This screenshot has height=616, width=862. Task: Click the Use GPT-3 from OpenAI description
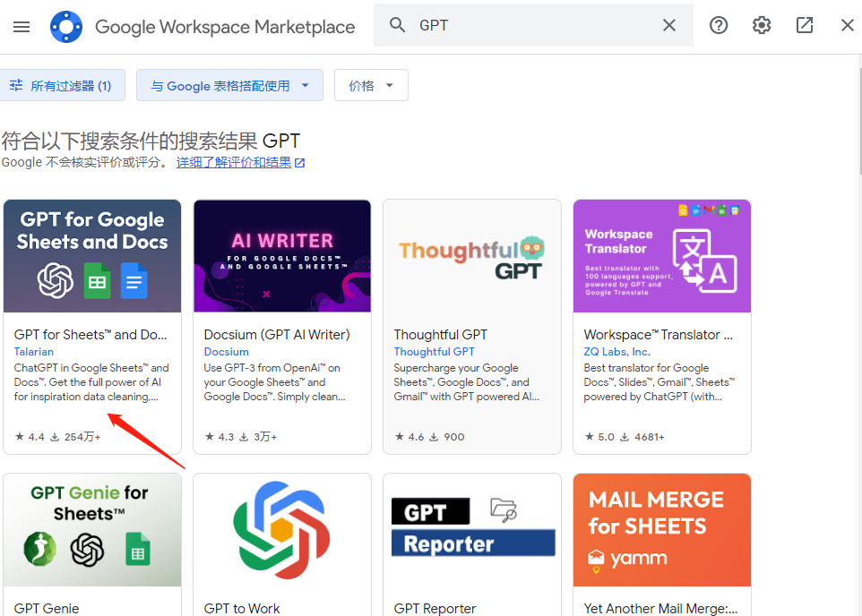pos(275,382)
